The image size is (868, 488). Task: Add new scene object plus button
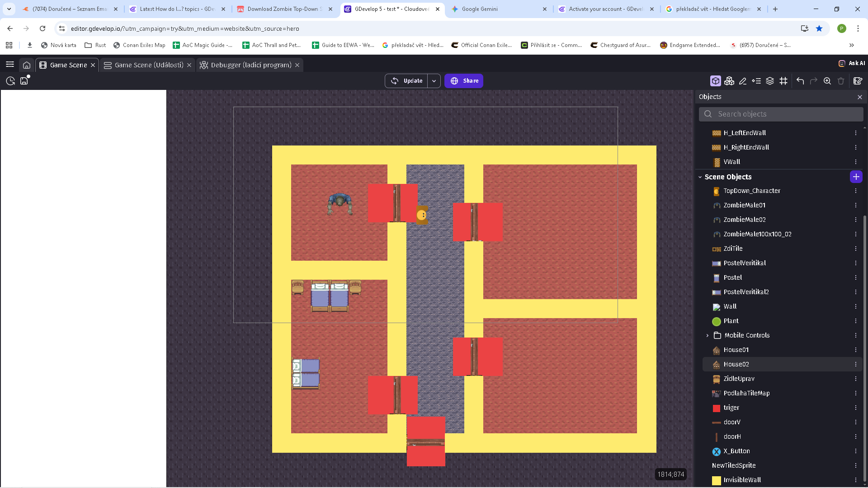point(856,177)
